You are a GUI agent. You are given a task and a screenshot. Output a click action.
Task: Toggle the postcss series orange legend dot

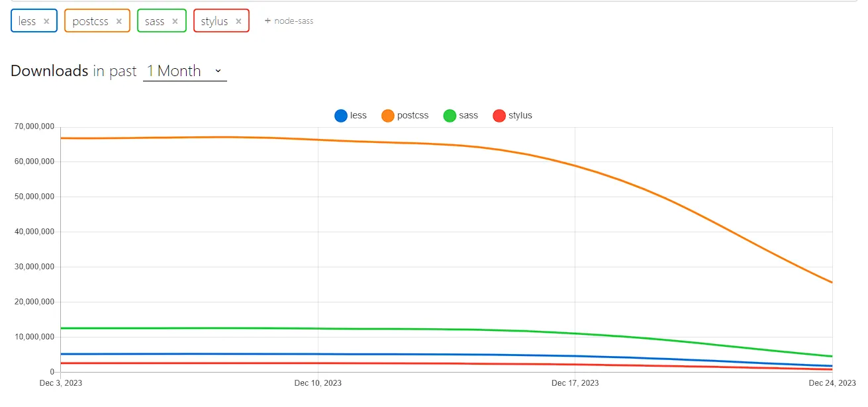pyautogui.click(x=388, y=116)
